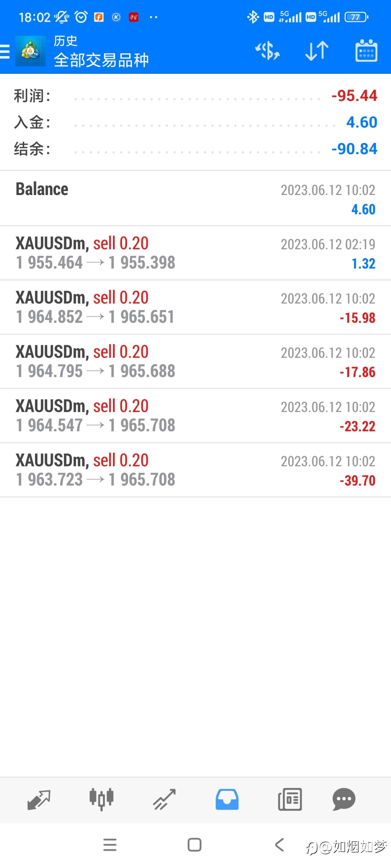Open the hamburger side menu
The image size is (391, 868).
pyautogui.click(x=5, y=51)
